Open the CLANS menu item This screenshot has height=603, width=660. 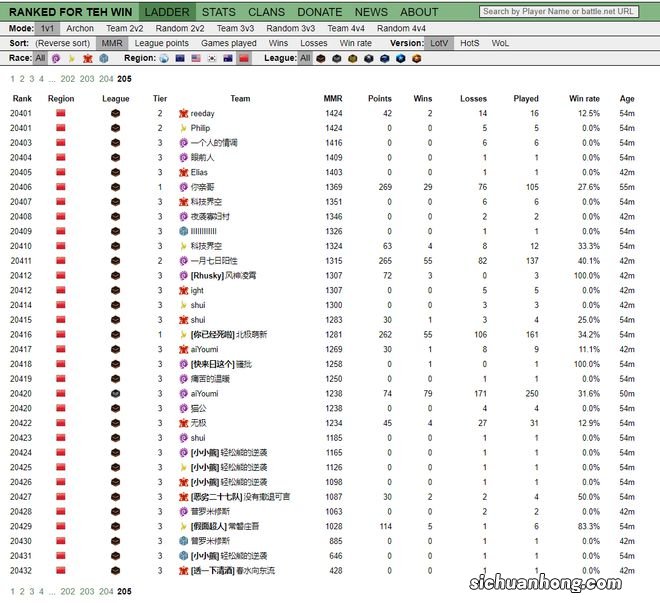point(267,12)
